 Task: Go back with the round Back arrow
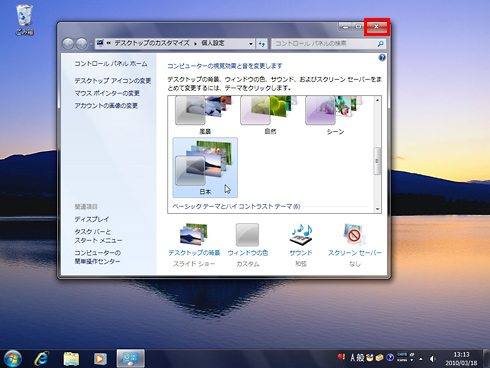[68, 43]
